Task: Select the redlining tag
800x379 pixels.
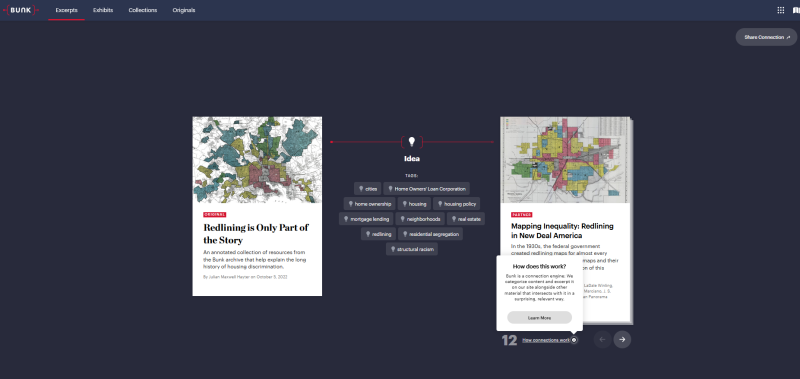Action: click(378, 234)
